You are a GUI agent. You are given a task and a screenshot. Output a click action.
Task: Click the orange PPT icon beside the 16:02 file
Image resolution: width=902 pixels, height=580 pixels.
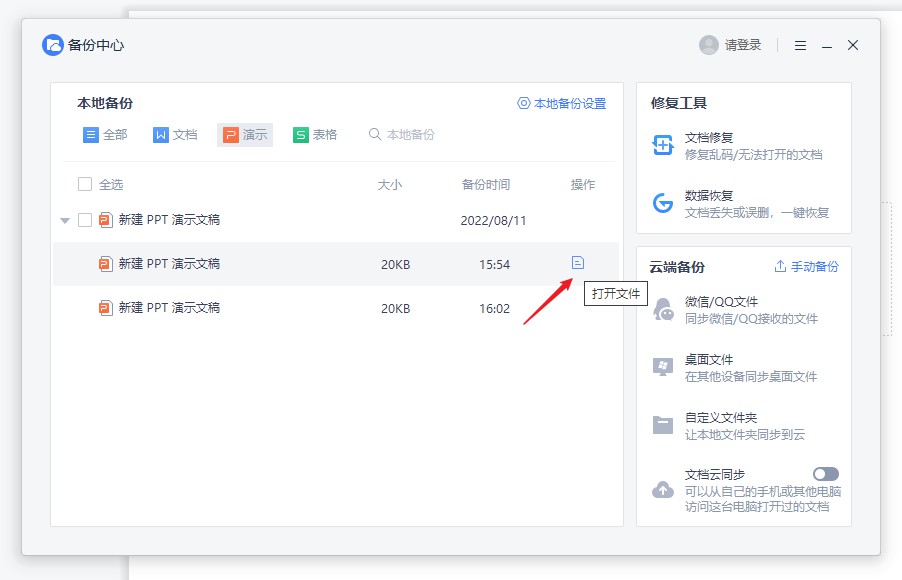point(104,308)
